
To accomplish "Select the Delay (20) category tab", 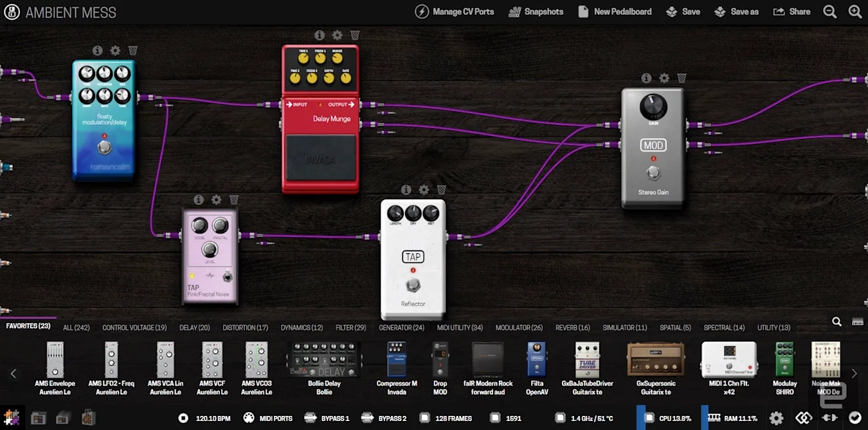I will 194,328.
